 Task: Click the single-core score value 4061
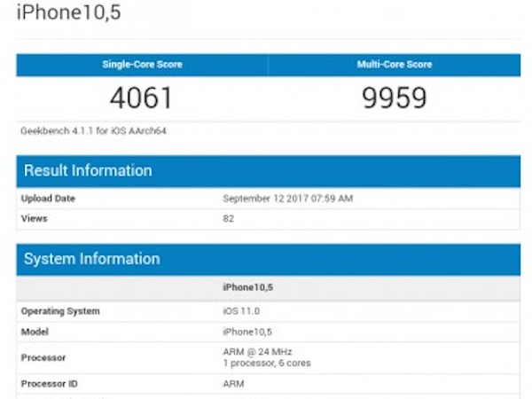[141, 98]
